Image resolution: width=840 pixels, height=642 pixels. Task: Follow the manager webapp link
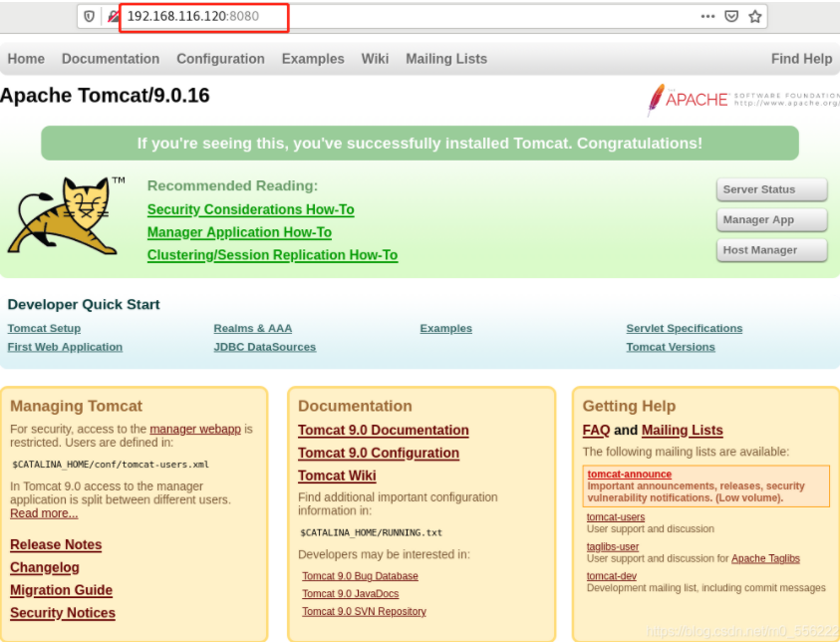click(195, 429)
